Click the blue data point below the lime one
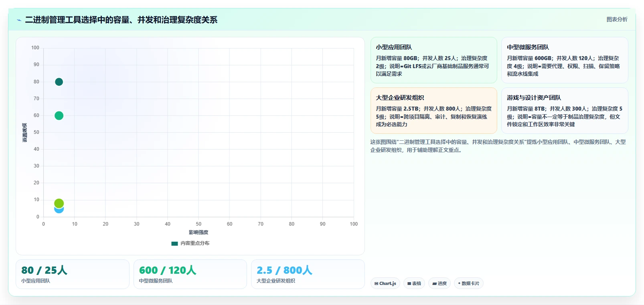644x305 pixels. click(59, 210)
